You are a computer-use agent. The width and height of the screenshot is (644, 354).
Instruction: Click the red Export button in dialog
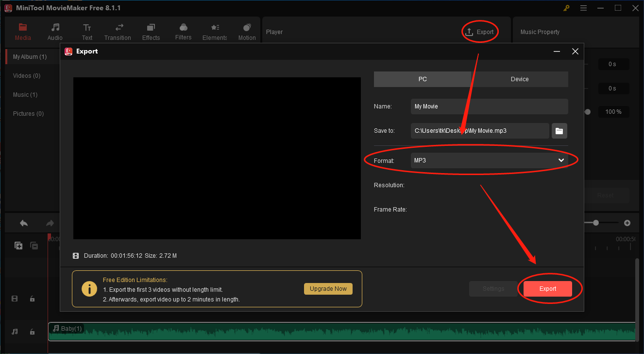(x=548, y=289)
